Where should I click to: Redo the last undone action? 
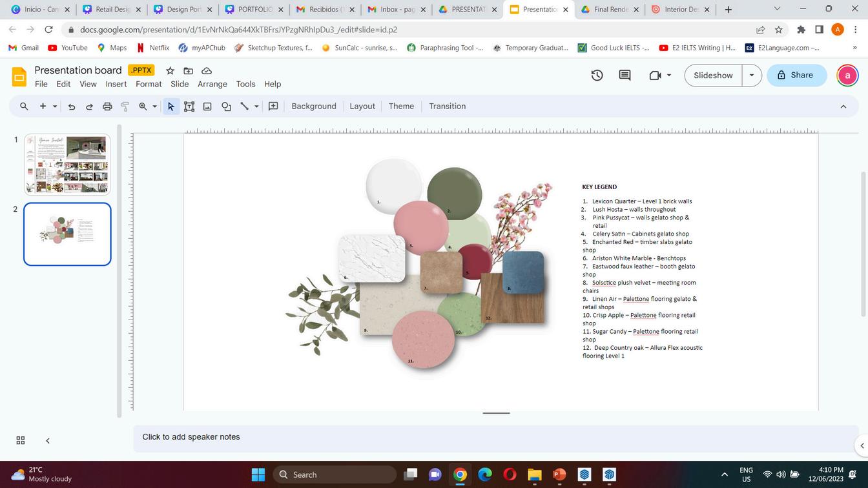(89, 107)
